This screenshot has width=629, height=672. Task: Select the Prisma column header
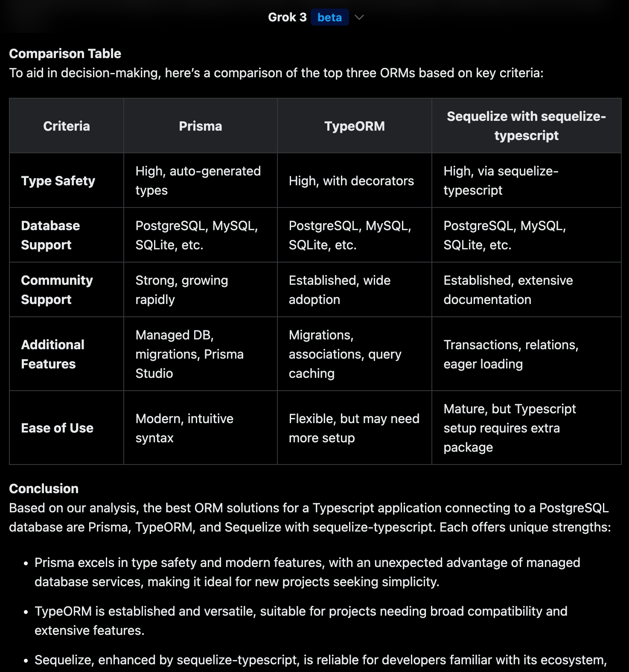tap(201, 126)
